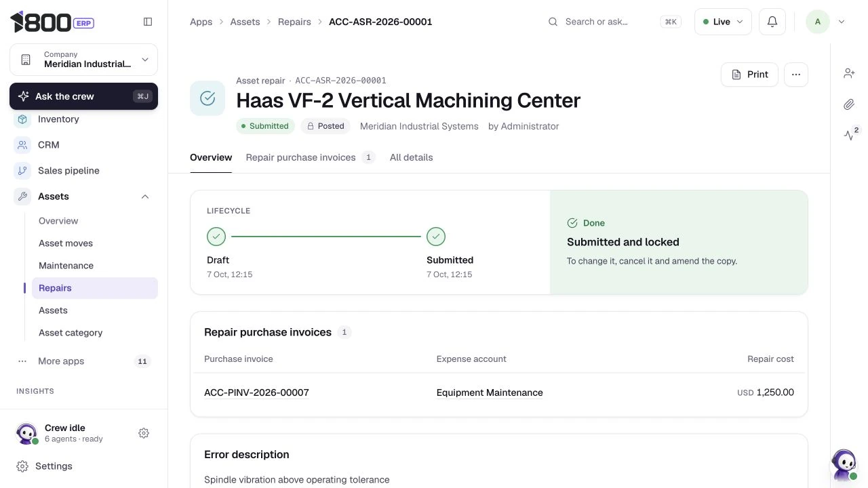
Task: Select the Overview tab
Action: tap(211, 157)
